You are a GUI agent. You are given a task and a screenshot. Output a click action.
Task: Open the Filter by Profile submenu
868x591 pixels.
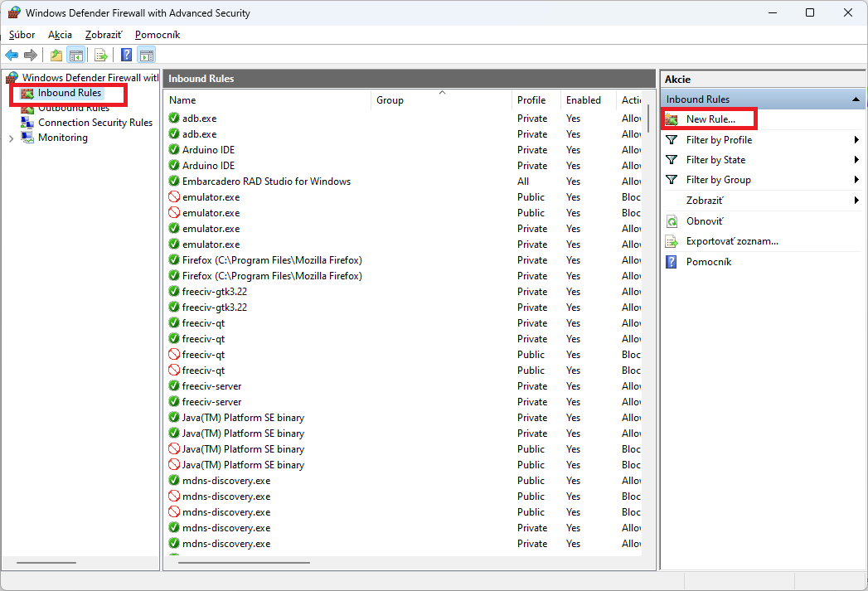coord(856,140)
